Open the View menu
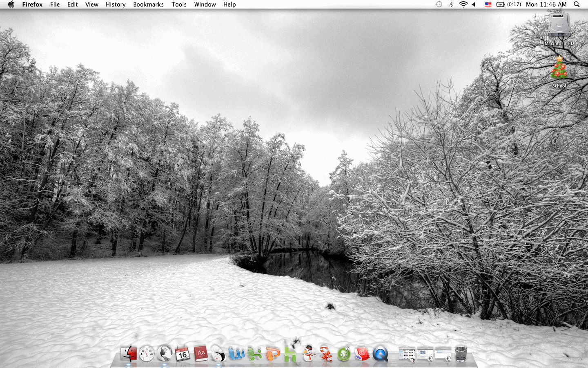 tap(91, 4)
